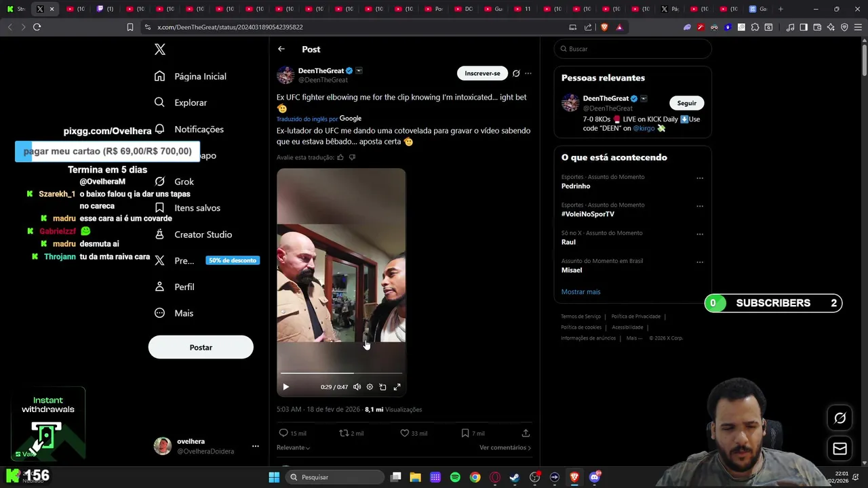
Task: Click the X logo in the sidebar
Action: (x=159, y=49)
